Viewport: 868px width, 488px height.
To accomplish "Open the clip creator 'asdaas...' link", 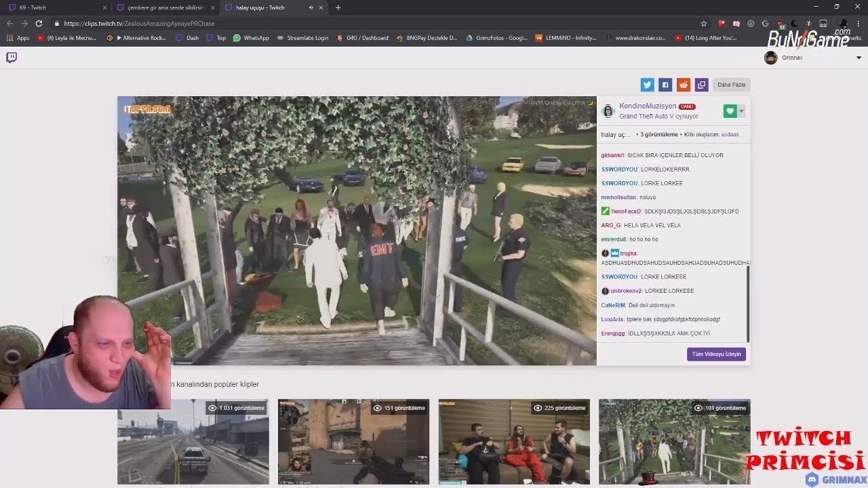I will [731, 134].
